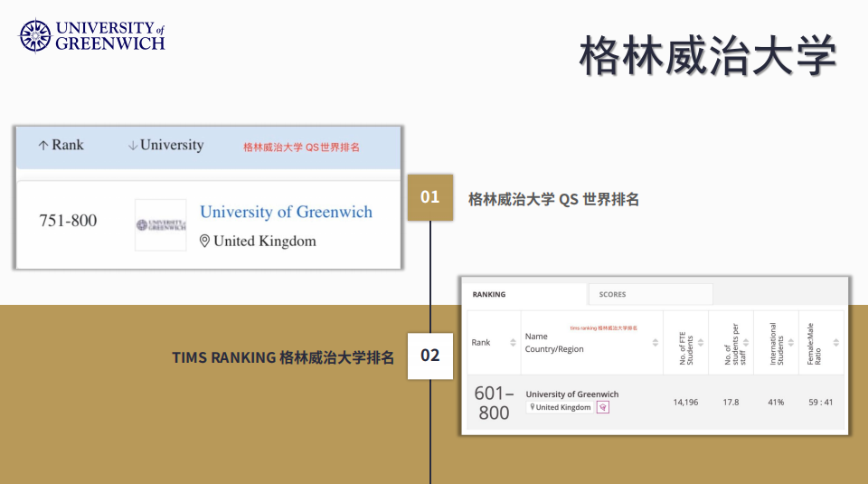Sort by International Students column
The image size is (868, 484).
pyautogui.click(x=791, y=343)
